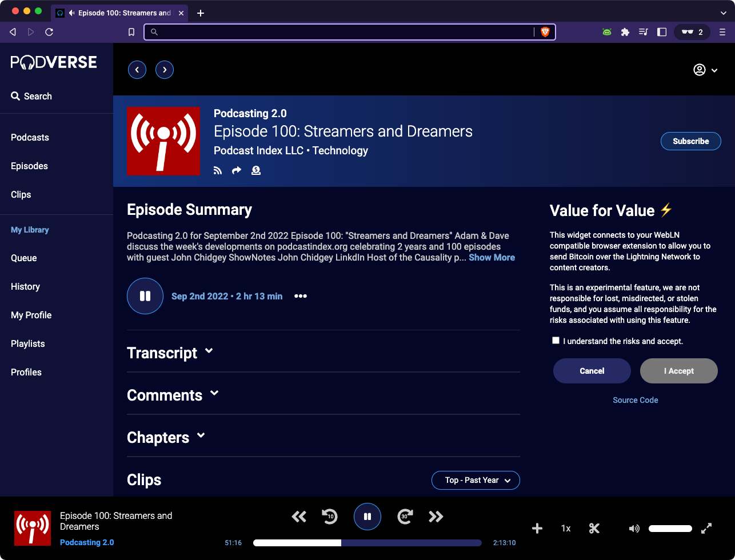Click the I Accept button
735x560 pixels.
(679, 371)
